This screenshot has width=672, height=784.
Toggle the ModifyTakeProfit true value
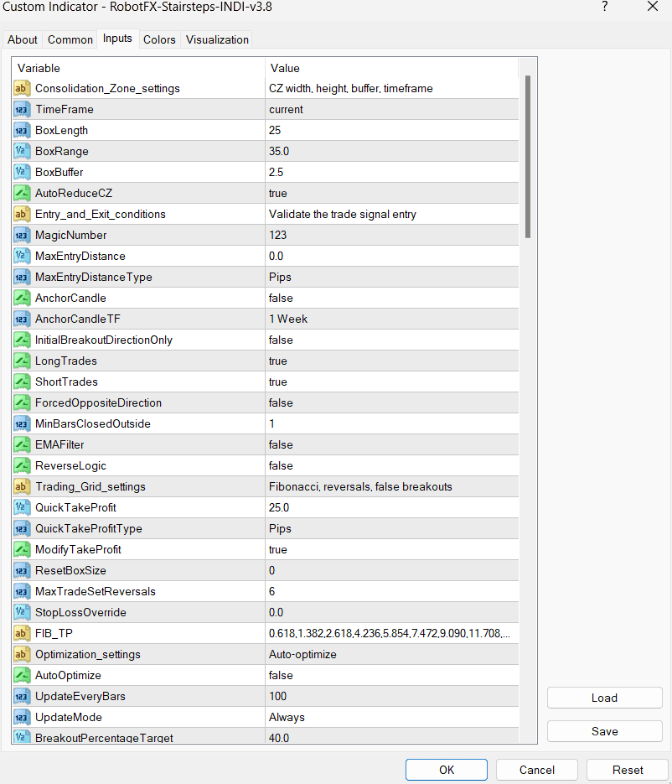pos(392,550)
